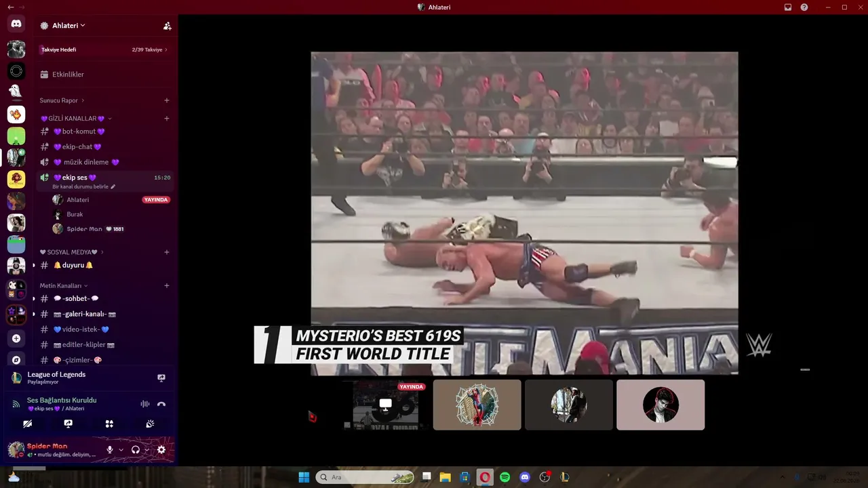
Task: Share League of Legends screen stream
Action: (x=161, y=378)
